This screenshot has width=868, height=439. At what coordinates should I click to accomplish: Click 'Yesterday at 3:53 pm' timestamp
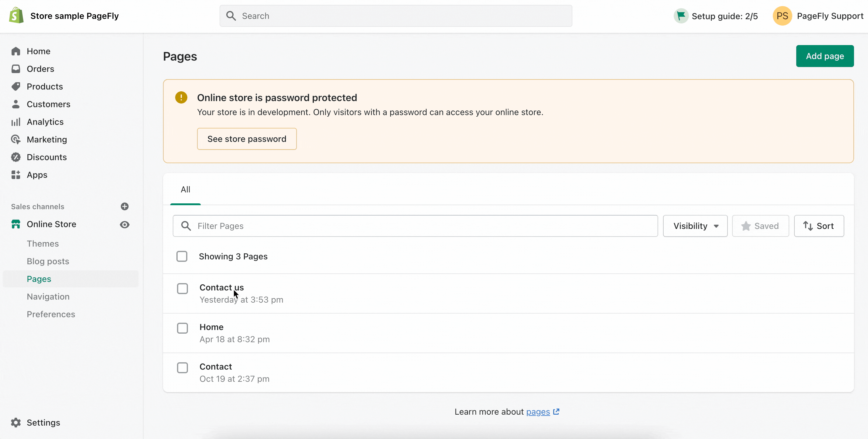click(x=241, y=300)
